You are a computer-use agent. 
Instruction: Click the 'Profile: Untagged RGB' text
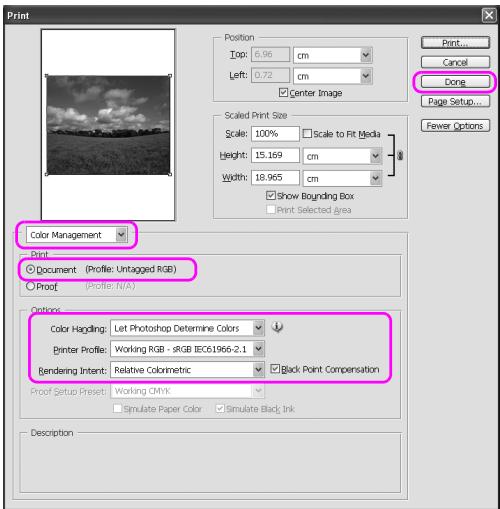[131, 269]
